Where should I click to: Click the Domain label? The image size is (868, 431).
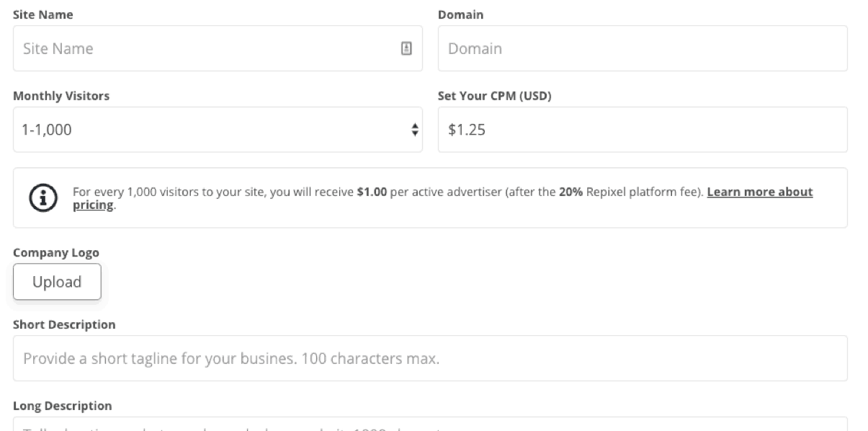[x=460, y=14]
